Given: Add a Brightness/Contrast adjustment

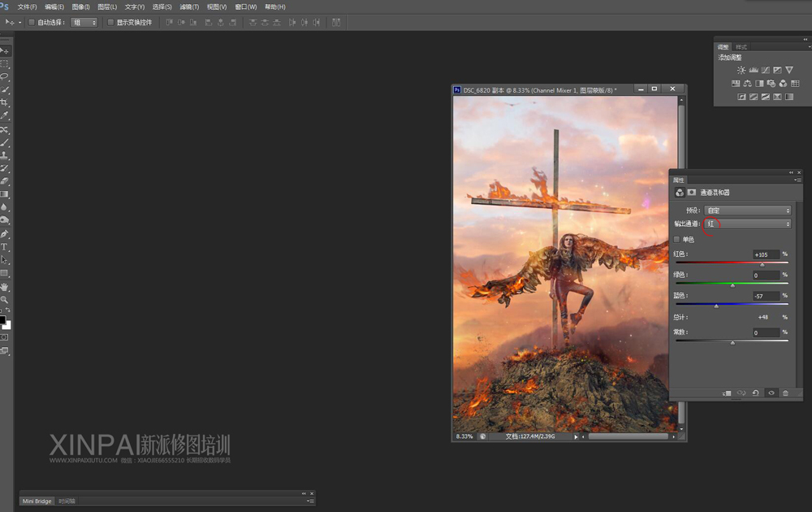Looking at the screenshot, I should point(741,70).
